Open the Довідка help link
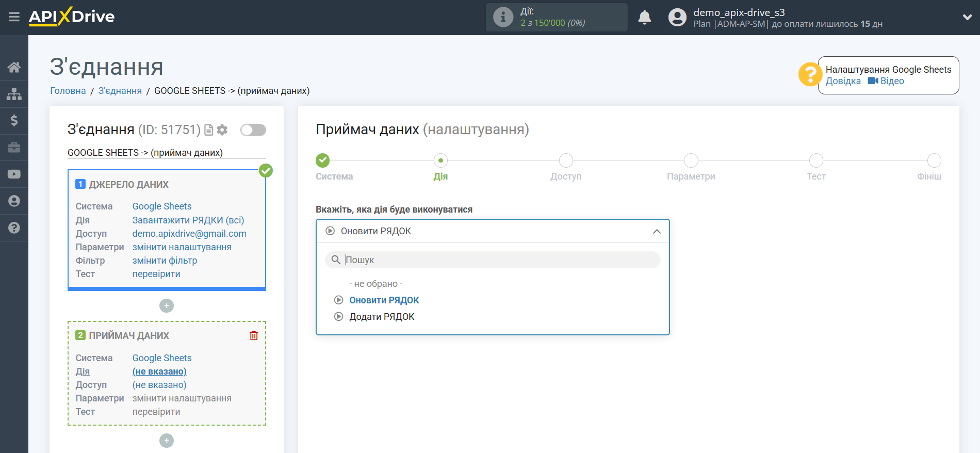 click(843, 81)
